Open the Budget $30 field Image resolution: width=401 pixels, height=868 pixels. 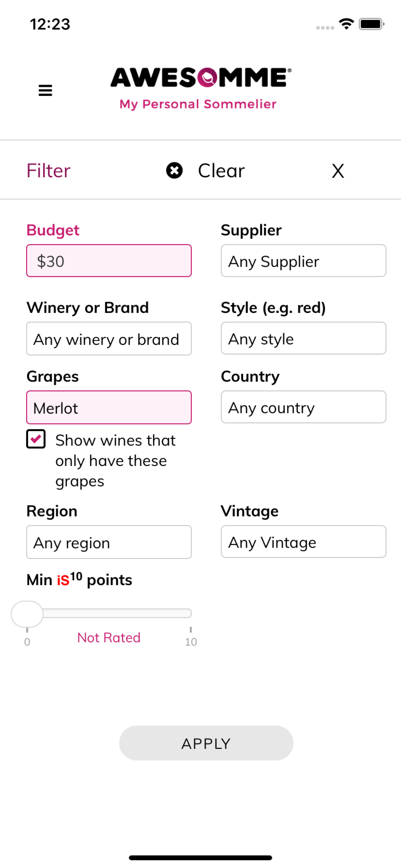pos(109,261)
